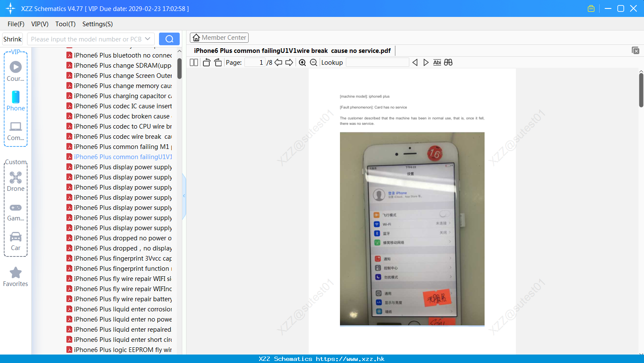Open iPhone6 Plus dropped no power file
Viewport: 644px width, 363px height.
pos(119,238)
